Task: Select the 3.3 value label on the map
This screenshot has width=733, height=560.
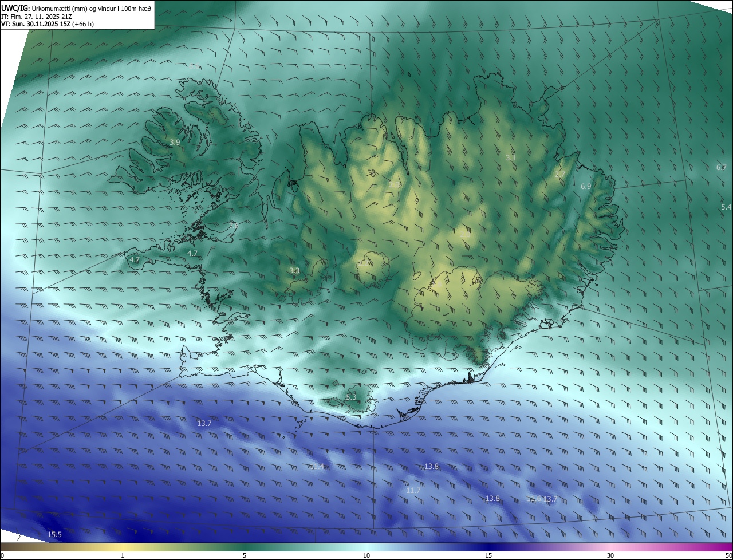Action: coord(294,270)
